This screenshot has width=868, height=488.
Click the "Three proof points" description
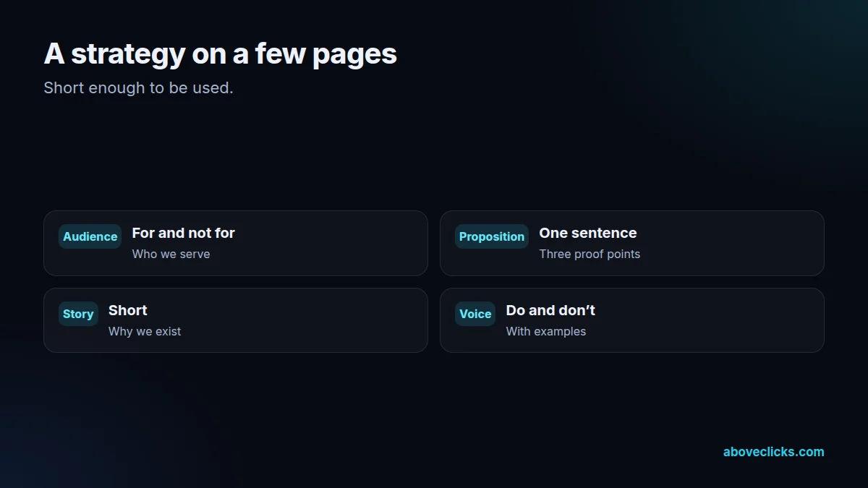590,254
